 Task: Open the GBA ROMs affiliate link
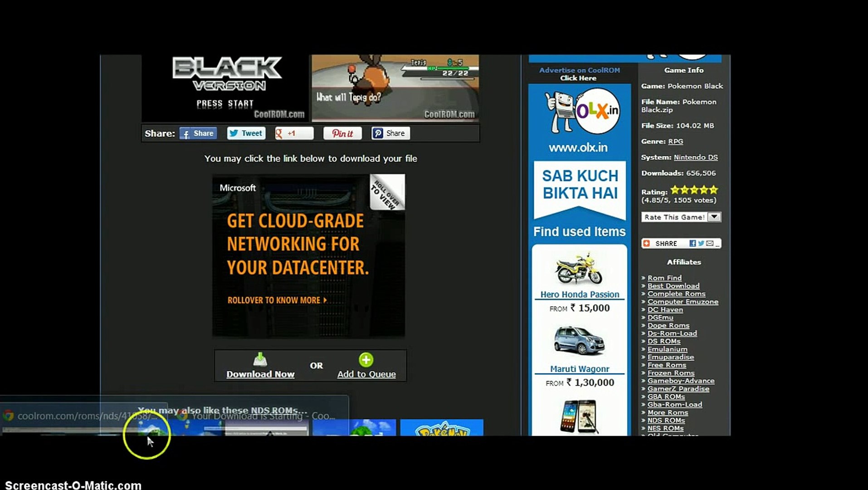click(666, 397)
